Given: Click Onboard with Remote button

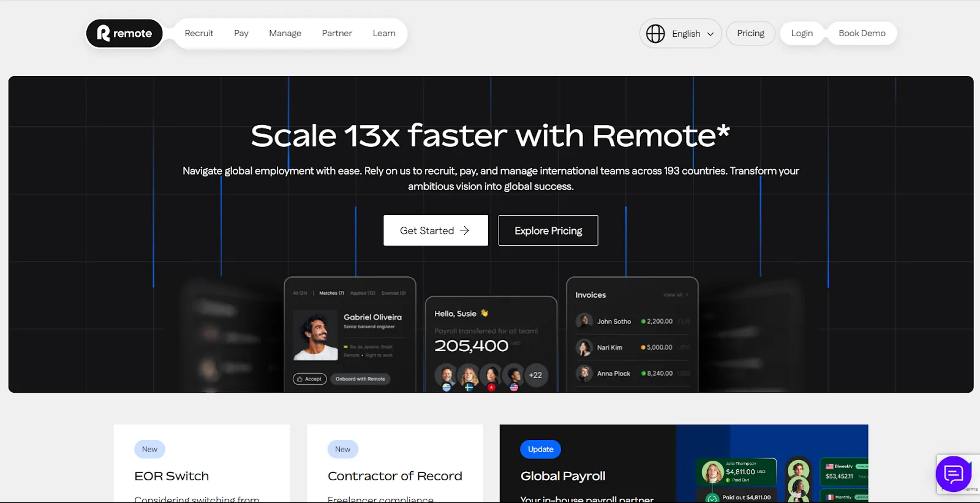Looking at the screenshot, I should click(x=360, y=379).
